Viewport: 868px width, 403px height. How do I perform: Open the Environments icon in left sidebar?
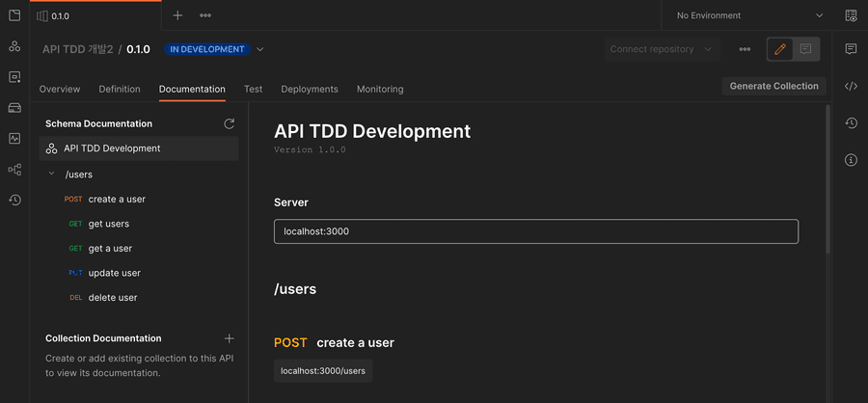coord(14,77)
